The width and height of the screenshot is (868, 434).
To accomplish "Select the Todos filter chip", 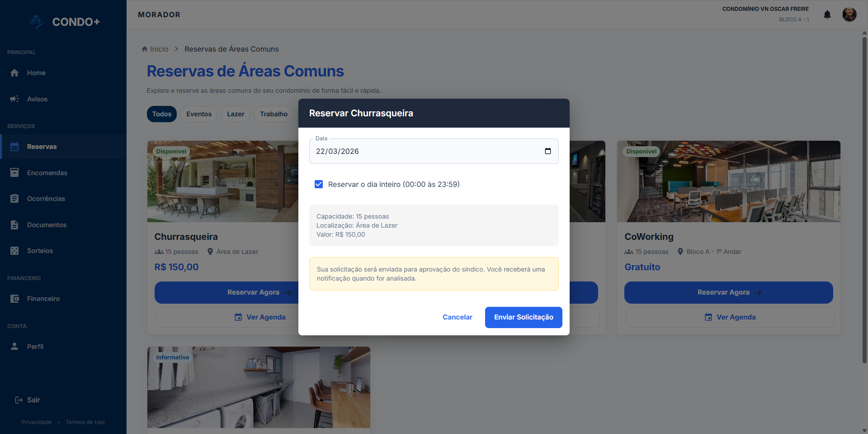I will coord(161,114).
